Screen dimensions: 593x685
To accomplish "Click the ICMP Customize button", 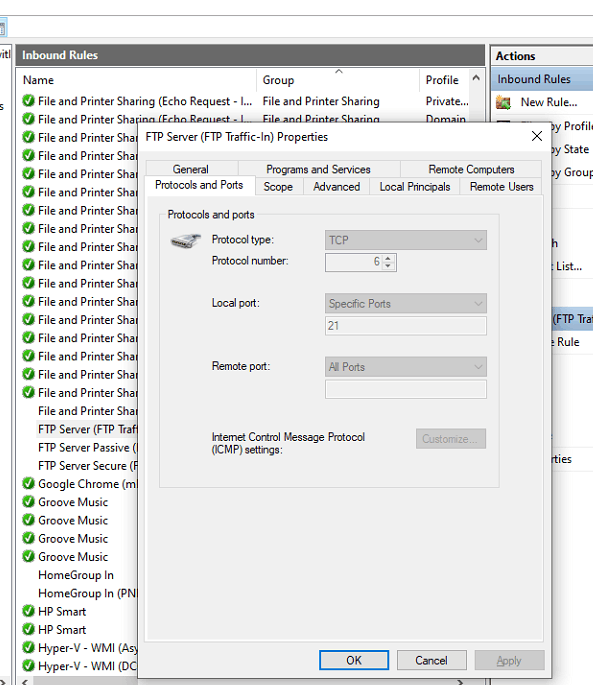I will (451, 439).
